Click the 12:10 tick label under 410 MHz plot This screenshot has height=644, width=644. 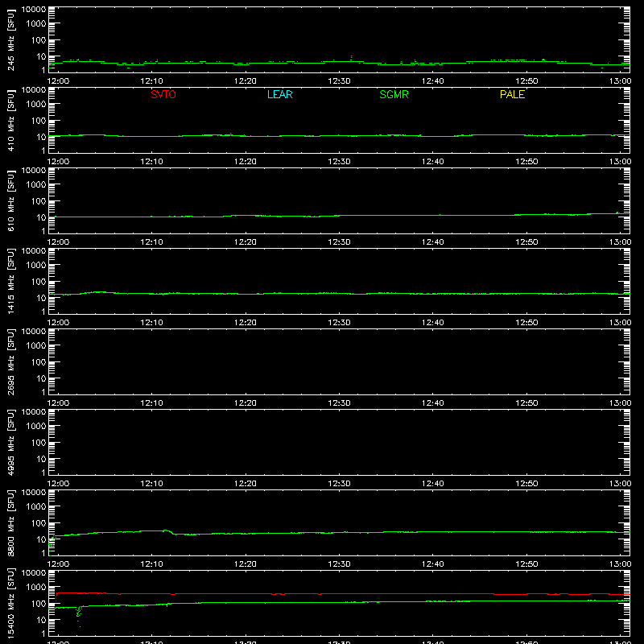[x=151, y=162]
